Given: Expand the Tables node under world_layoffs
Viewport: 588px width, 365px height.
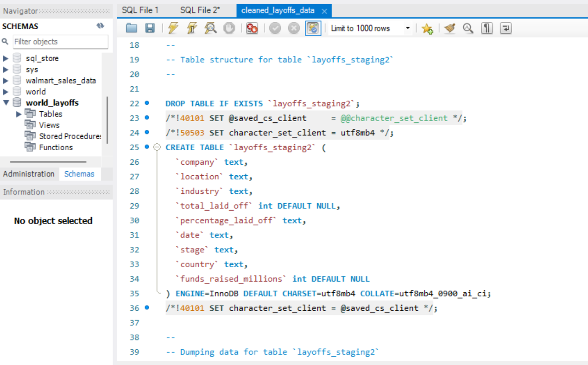Looking at the screenshot, I should tap(19, 114).
